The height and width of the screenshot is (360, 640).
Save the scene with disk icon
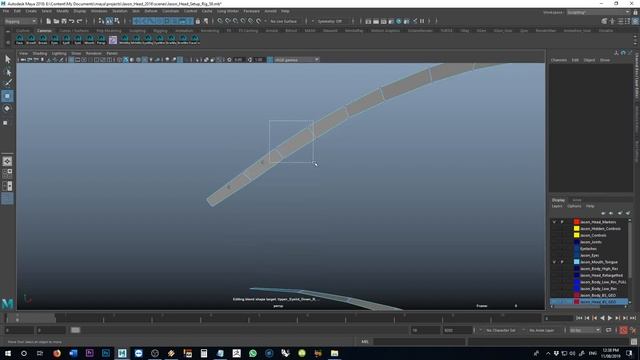[64, 21]
